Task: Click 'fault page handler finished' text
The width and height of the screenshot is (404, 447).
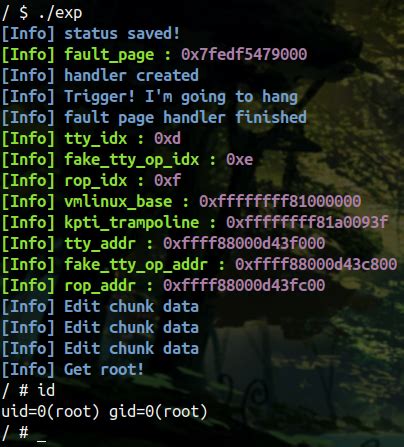Action: coord(185,118)
